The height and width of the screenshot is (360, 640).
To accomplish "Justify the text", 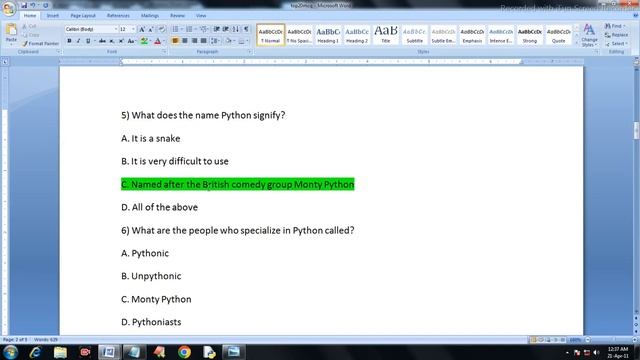I will point(204,41).
